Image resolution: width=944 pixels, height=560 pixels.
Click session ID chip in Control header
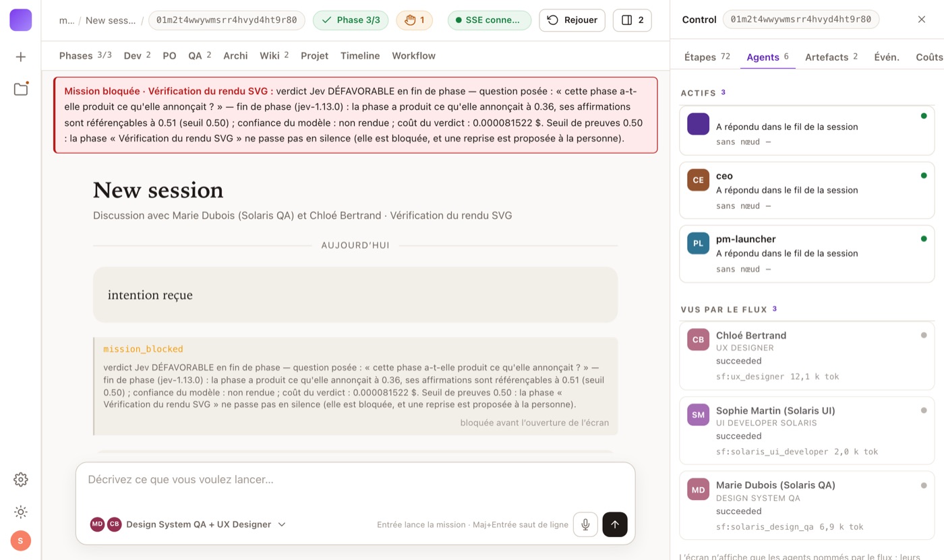(x=801, y=20)
